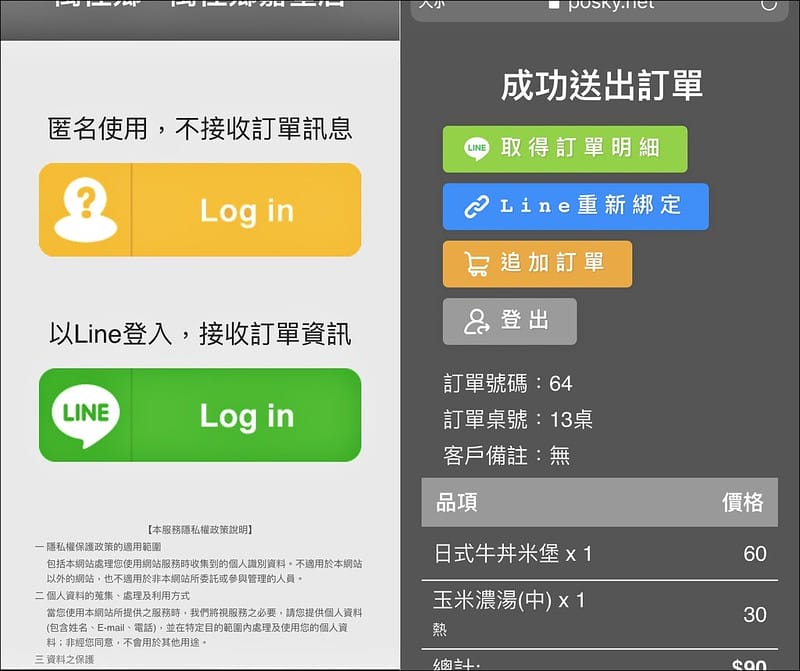Click the shopping cart icon on 追加訂單
800x671 pixels.
point(477,264)
